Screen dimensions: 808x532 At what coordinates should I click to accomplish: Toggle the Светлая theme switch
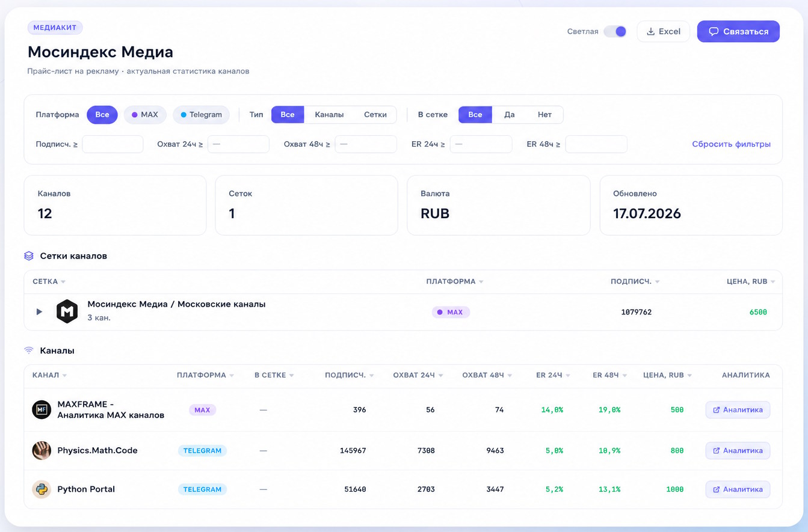(x=615, y=31)
